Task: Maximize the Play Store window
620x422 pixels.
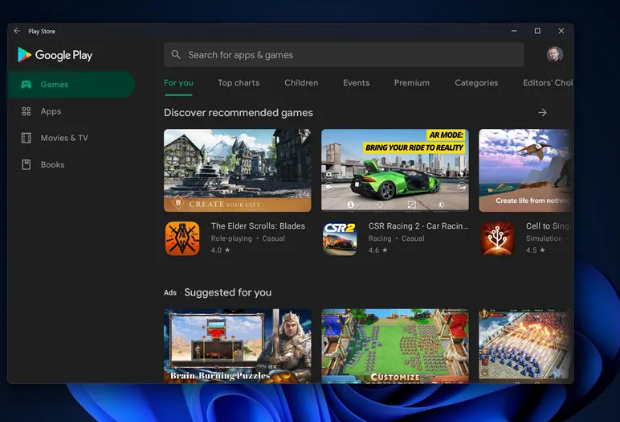Action: pos(537,31)
